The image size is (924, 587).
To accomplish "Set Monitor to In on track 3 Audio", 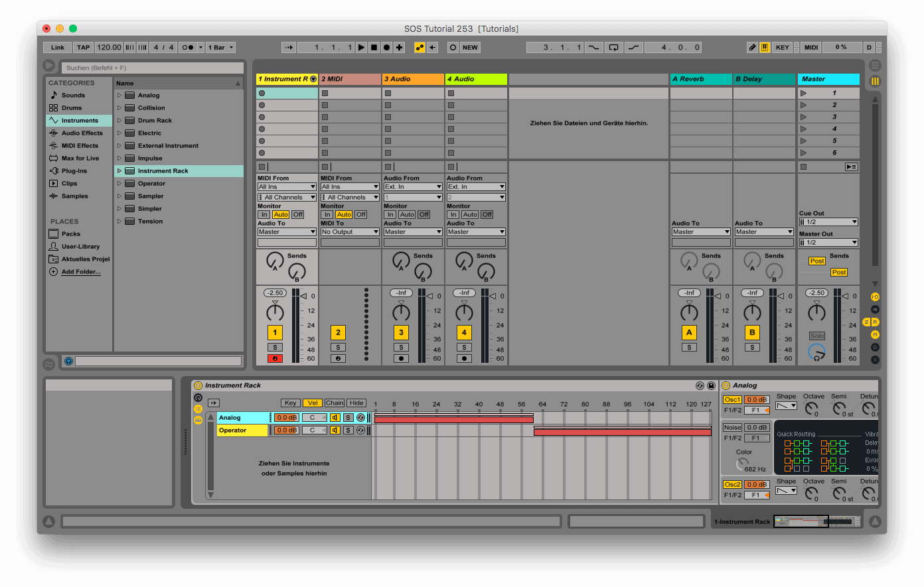I will click(391, 214).
